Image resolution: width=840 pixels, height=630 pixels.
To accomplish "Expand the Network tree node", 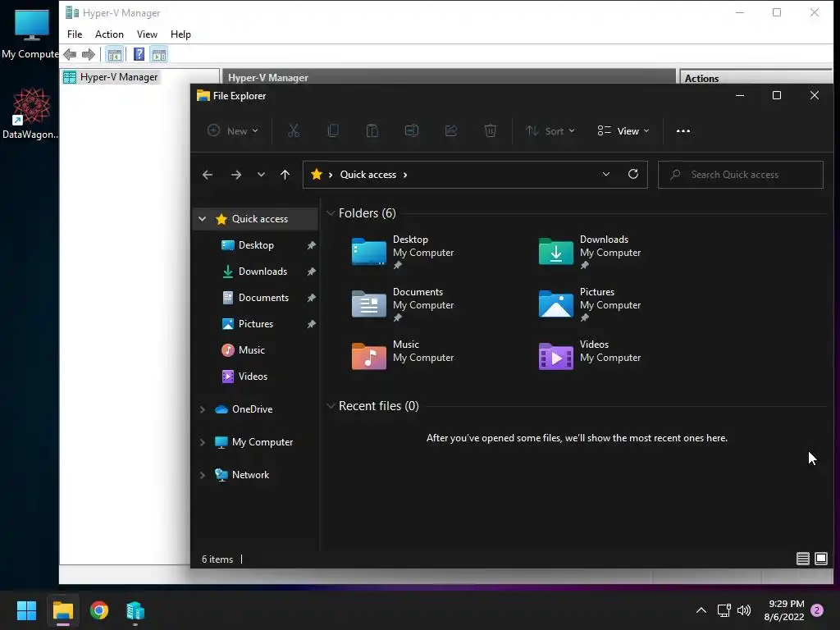I will 202,475.
